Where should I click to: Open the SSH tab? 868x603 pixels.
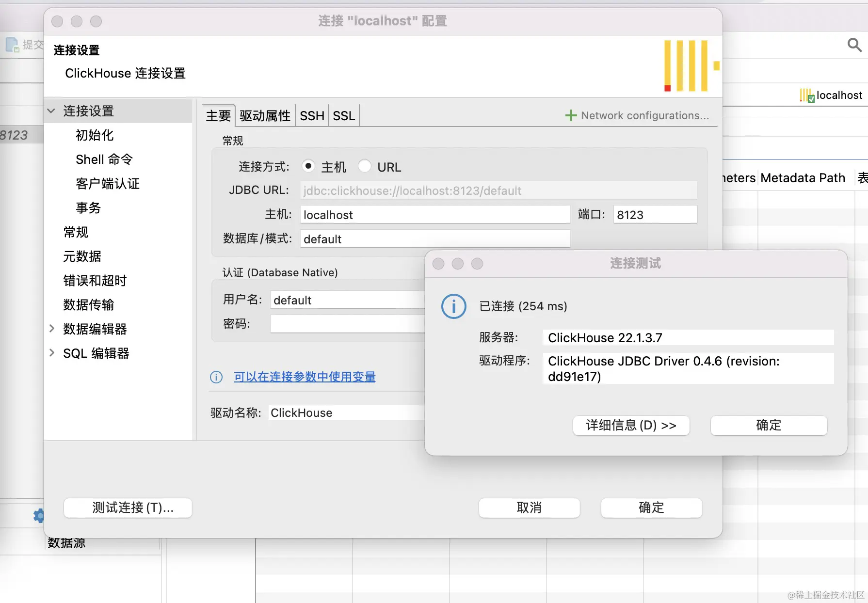click(x=312, y=116)
